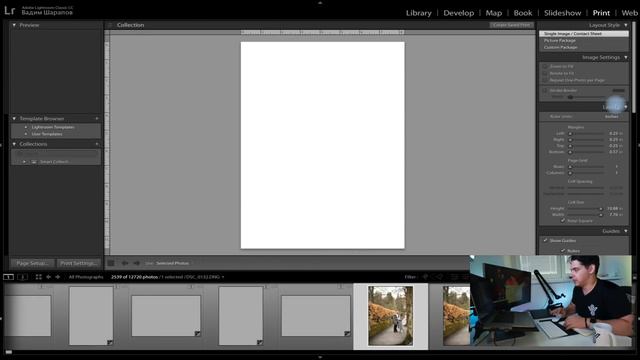Open the filmstrip file name dropdown arrow
This screenshot has width=640, height=360.
(x=223, y=277)
